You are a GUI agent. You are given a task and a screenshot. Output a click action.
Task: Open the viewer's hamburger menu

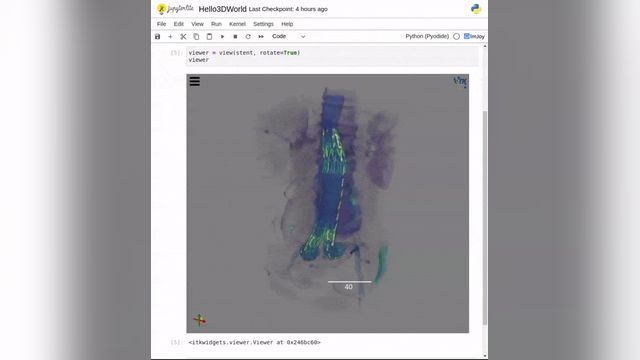(x=195, y=81)
